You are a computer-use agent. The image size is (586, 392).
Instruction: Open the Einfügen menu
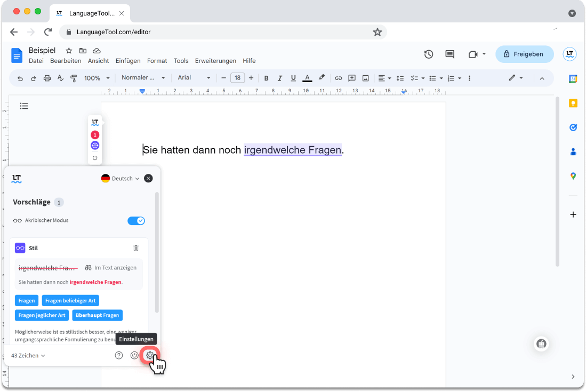coord(128,61)
